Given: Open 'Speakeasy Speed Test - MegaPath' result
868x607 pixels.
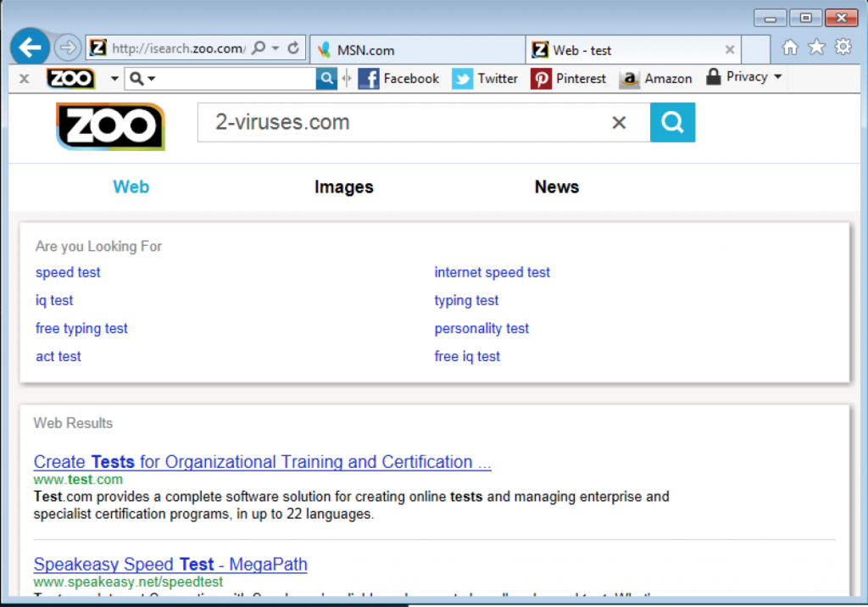Looking at the screenshot, I should click(170, 565).
